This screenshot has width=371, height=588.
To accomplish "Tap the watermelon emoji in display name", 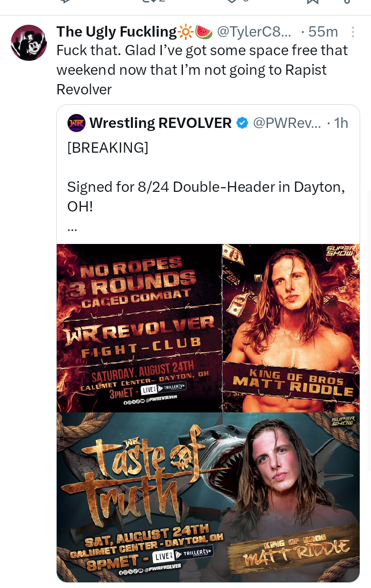I will pyautogui.click(x=204, y=32).
